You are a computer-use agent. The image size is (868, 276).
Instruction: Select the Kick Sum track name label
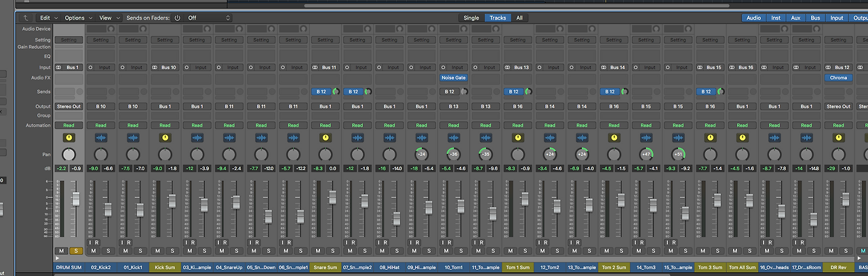(165, 267)
